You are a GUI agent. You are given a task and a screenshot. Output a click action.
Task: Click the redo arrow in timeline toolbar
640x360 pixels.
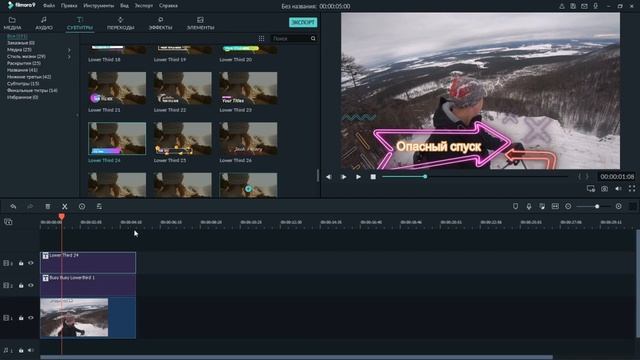(x=30, y=207)
